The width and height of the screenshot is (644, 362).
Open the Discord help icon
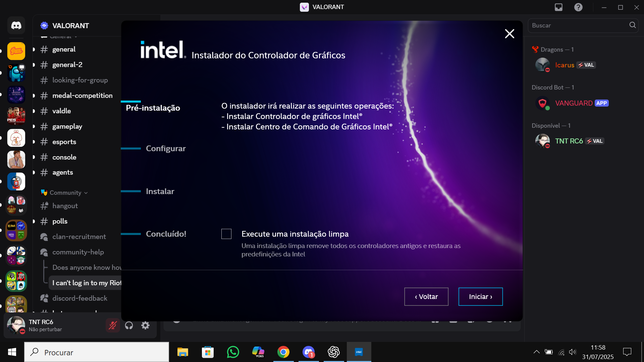tap(578, 7)
